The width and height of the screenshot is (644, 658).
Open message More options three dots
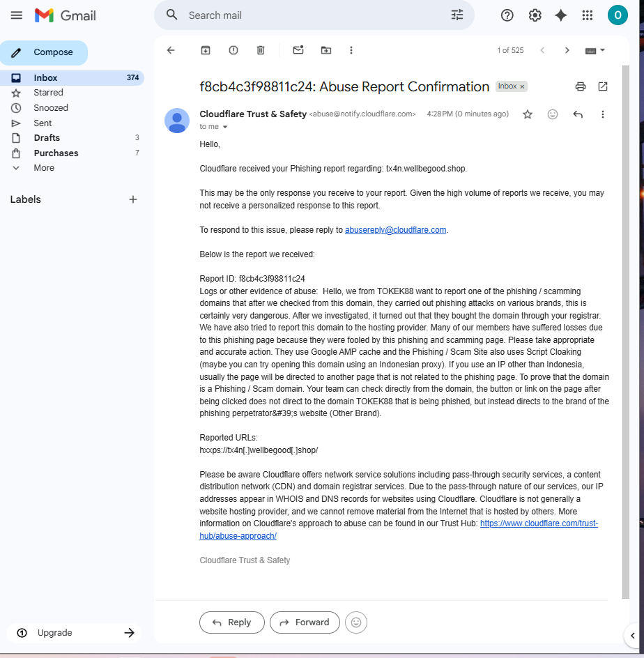click(602, 114)
